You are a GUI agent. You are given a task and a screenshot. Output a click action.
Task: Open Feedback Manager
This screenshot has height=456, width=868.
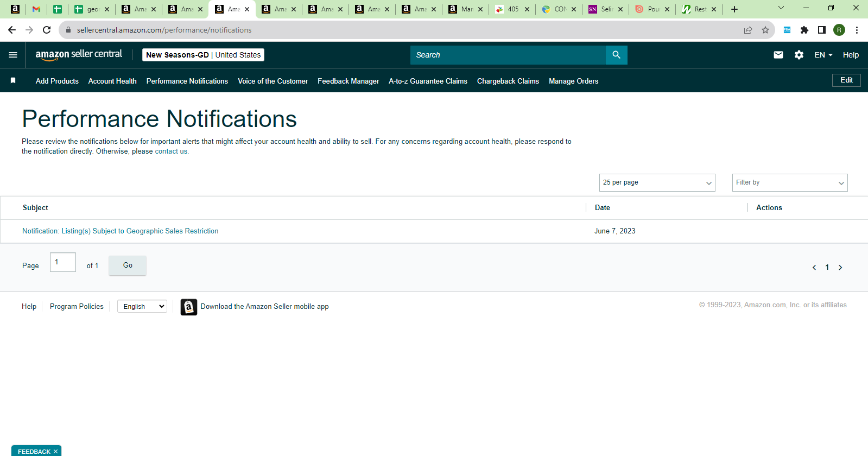pyautogui.click(x=349, y=81)
